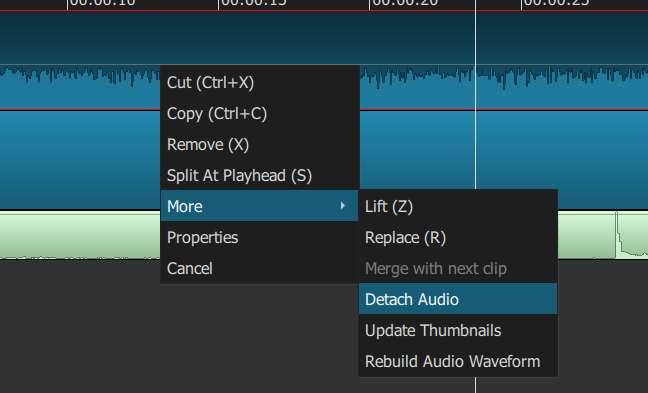Open clip Properties
This screenshot has width=648, height=393.
(x=259, y=237)
